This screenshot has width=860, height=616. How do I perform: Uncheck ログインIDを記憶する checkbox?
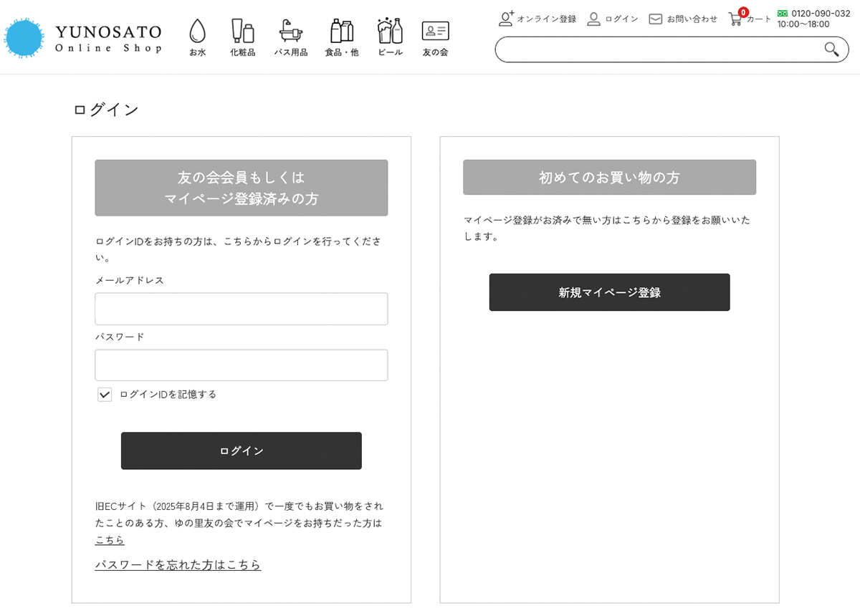click(105, 395)
